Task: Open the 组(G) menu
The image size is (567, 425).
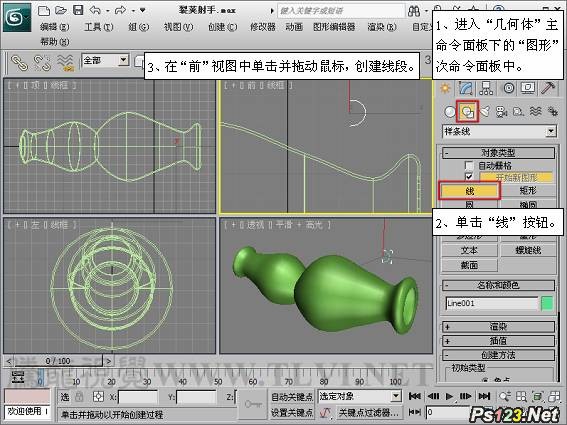Action: [x=138, y=27]
